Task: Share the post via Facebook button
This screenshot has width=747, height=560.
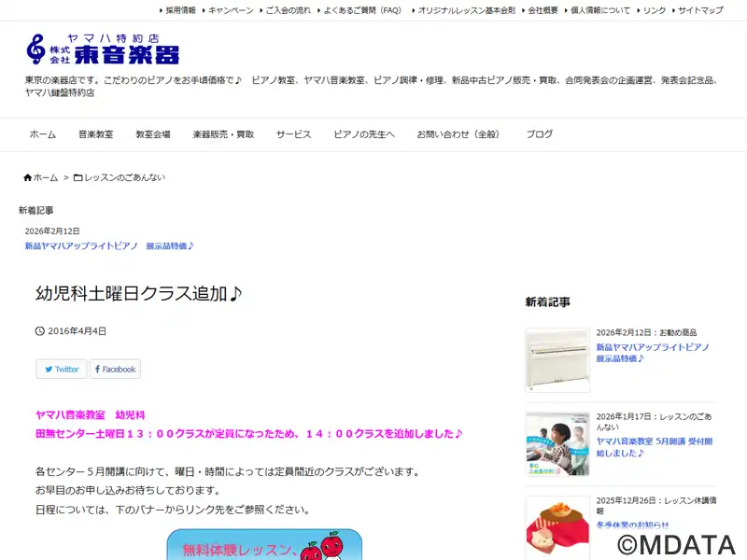Action: point(115,369)
